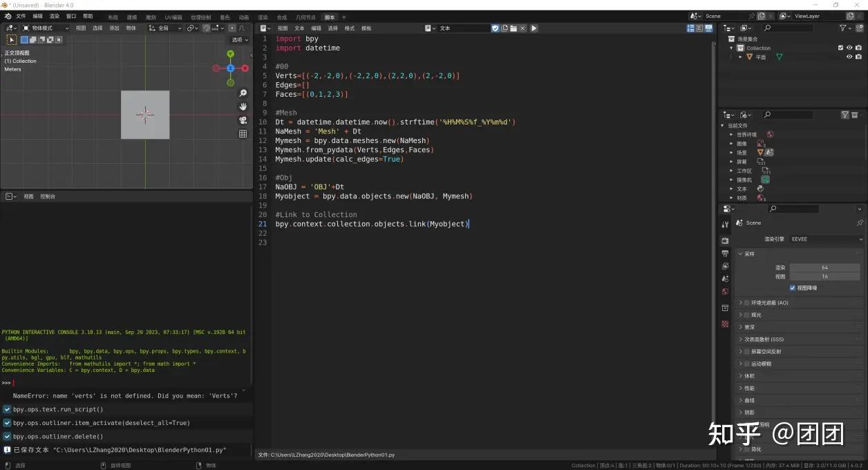Open a text file via the folder icon

point(514,28)
